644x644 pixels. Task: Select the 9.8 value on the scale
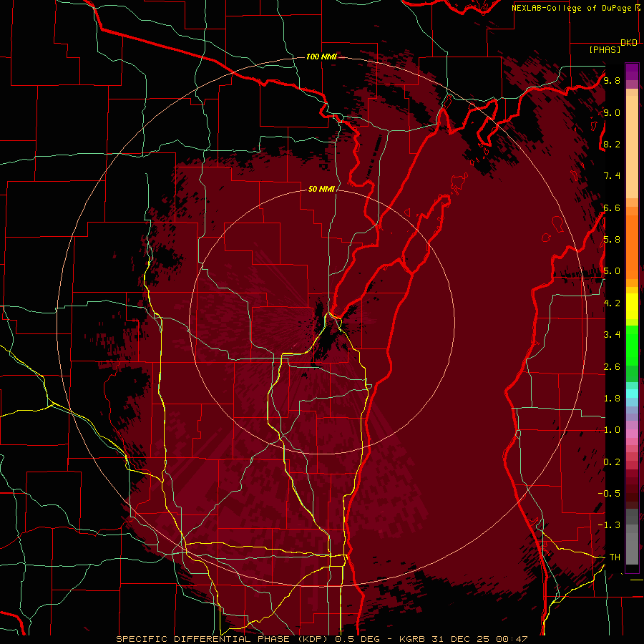point(612,81)
